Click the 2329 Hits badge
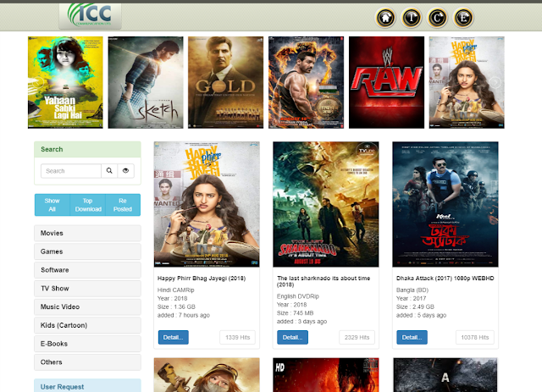The image size is (542, 392). [x=357, y=337]
